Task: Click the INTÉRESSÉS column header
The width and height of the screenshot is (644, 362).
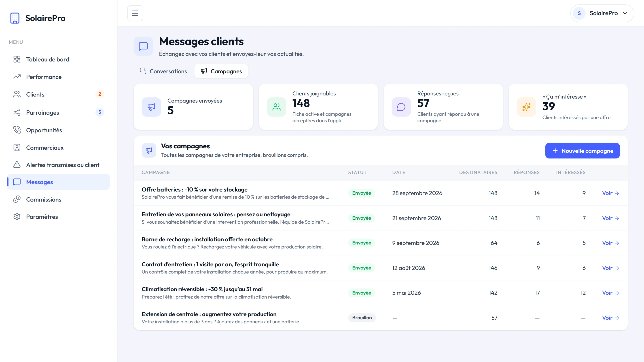Action: [570, 172]
